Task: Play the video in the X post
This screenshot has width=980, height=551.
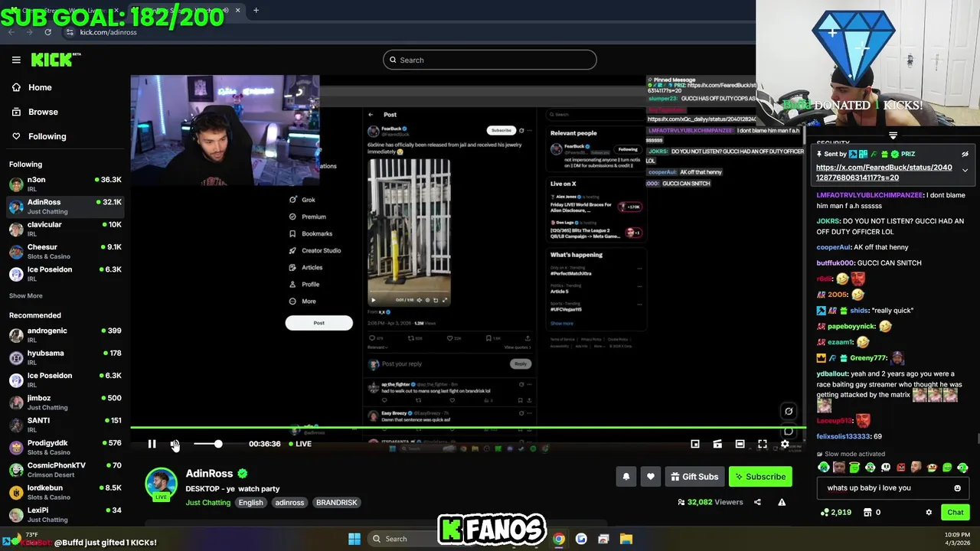Action: [374, 300]
